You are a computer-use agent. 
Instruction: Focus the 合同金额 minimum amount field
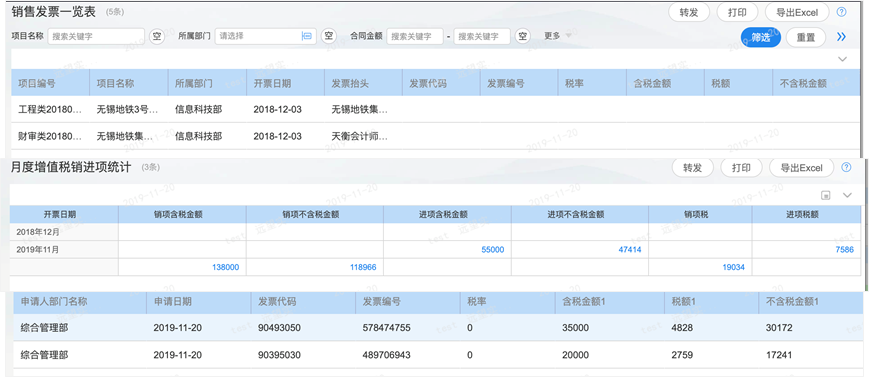point(415,36)
